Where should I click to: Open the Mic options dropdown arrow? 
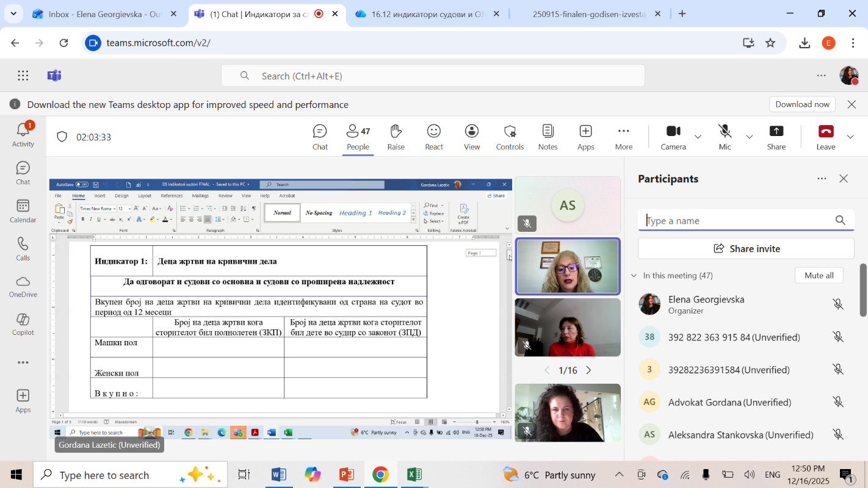point(750,137)
